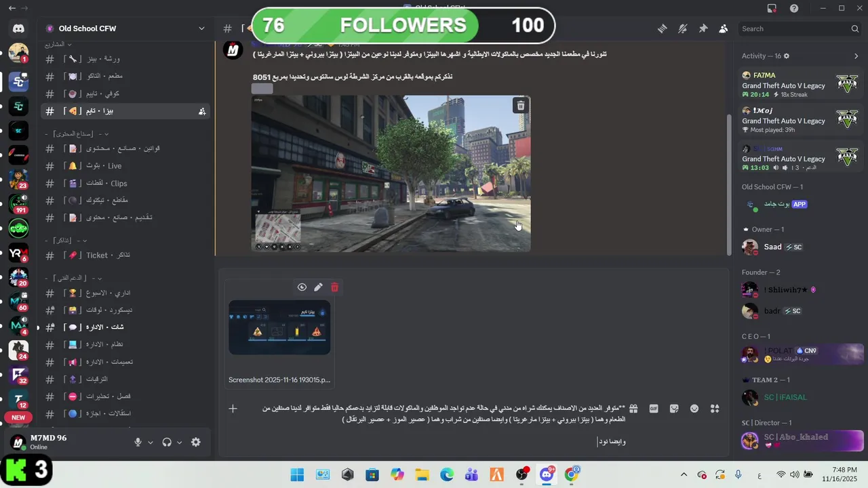Expand headphone output options arrow

[179, 443]
